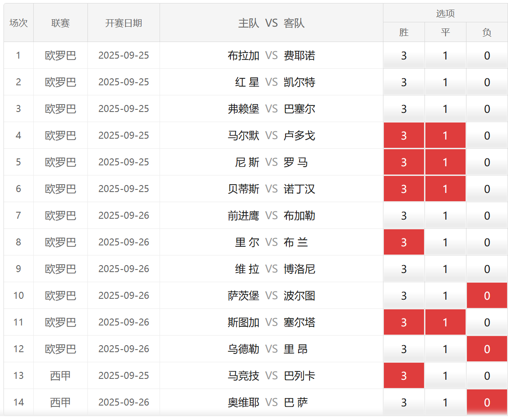Image resolution: width=508 pixels, height=420 pixels.
Task: Click home team name 贝蒂斯
Action: click(244, 189)
